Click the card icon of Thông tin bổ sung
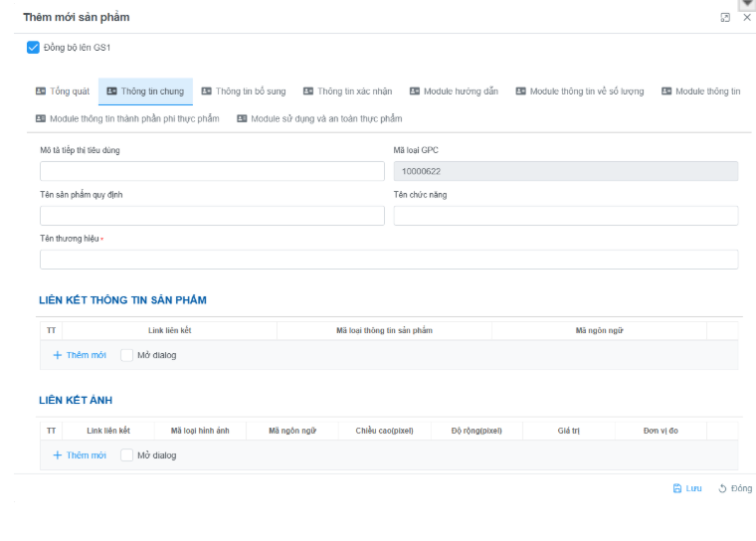 (x=206, y=91)
